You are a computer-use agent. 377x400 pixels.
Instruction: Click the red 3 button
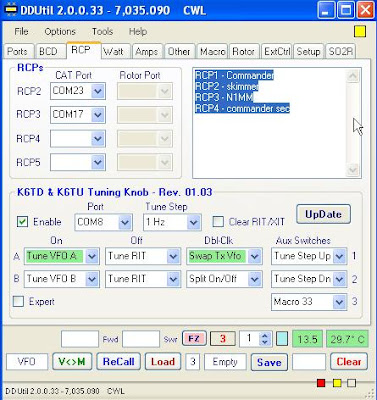click(223, 339)
